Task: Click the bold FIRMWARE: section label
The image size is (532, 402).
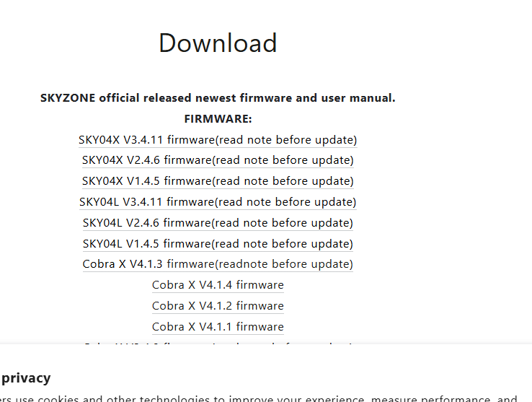Action: [x=218, y=119]
